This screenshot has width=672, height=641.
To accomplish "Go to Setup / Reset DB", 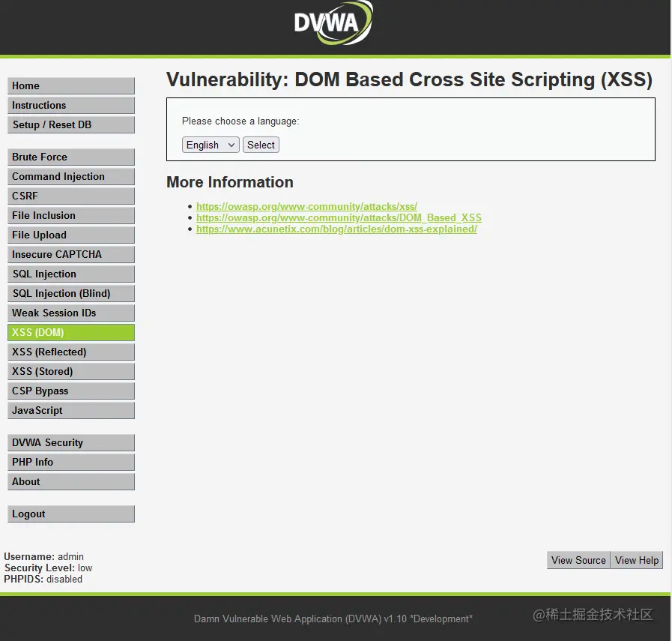I will click(x=71, y=124).
